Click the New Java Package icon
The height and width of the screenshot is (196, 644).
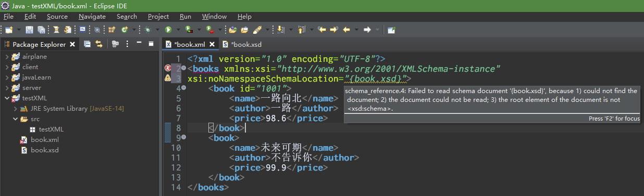tap(112, 30)
